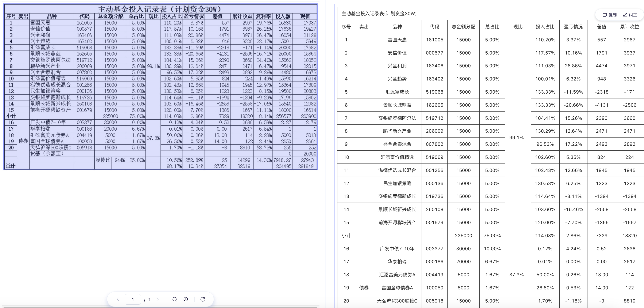Go to next page arrow
Screen dimensions: 644x308
[x=157, y=299]
